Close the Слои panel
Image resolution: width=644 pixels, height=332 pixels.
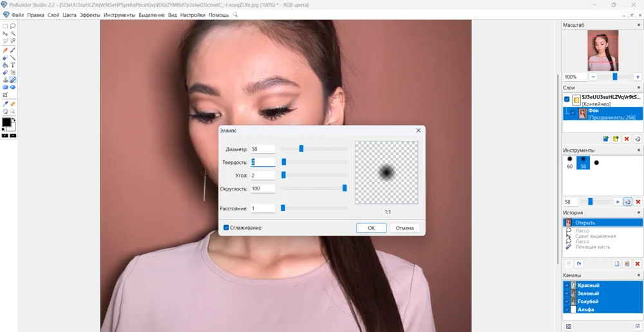coord(639,88)
